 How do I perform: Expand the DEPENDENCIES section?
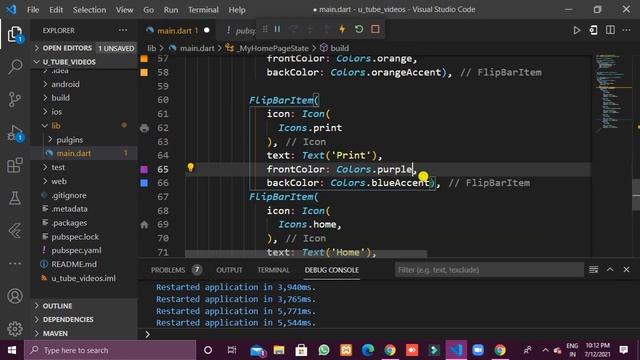pos(68,319)
